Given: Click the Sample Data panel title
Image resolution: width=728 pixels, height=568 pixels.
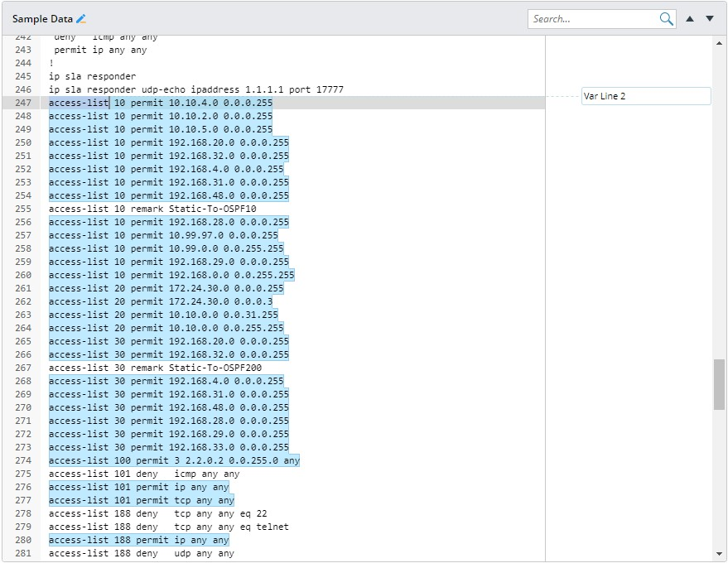Looking at the screenshot, I should pyautogui.click(x=41, y=19).
